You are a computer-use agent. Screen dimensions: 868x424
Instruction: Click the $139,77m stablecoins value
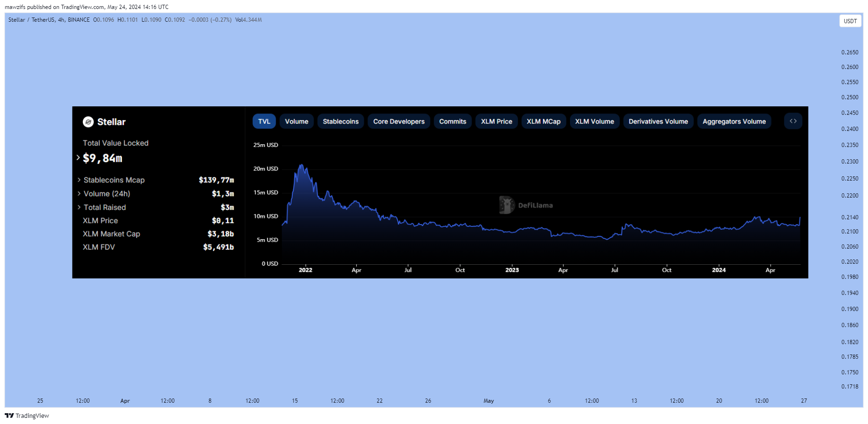(216, 180)
